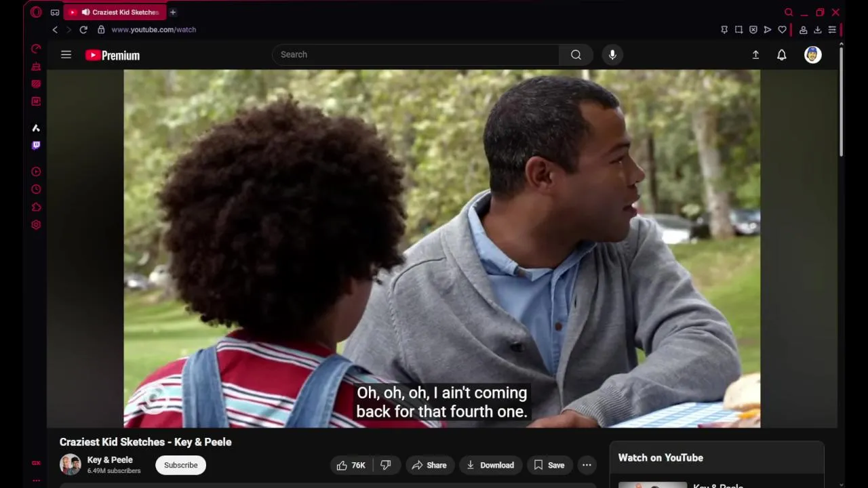Dislike this video
This screenshot has height=488, width=868.
pyautogui.click(x=385, y=465)
